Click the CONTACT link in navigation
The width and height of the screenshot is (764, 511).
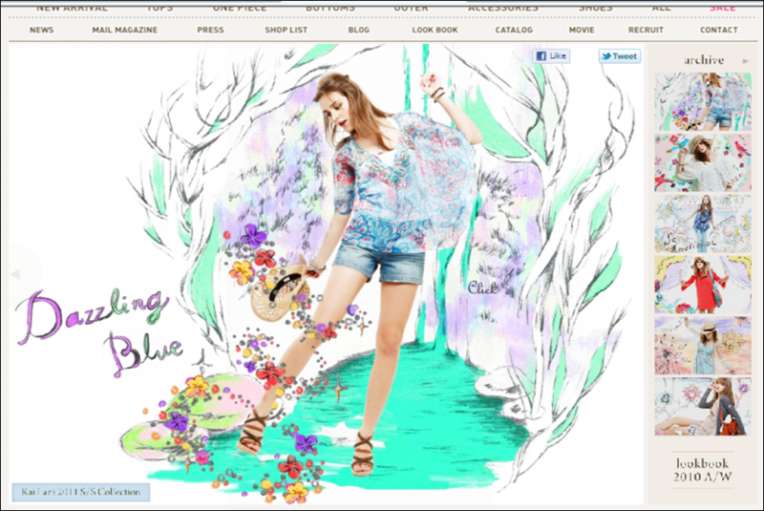tap(718, 30)
